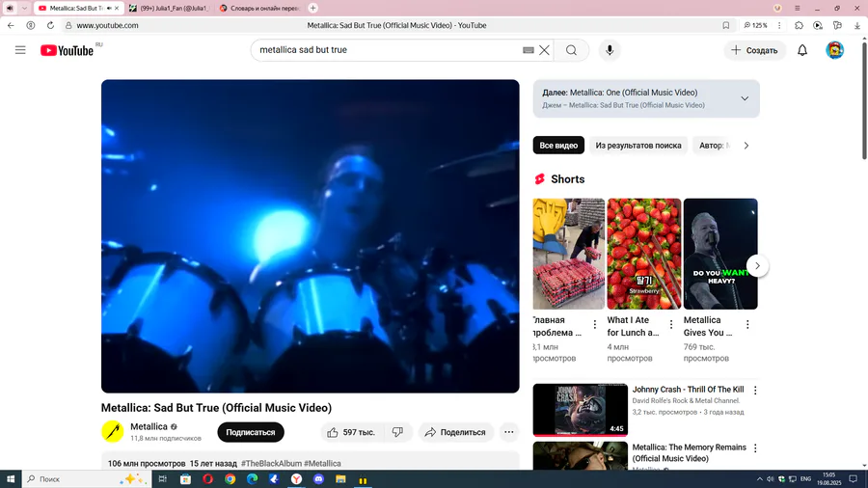Like the video (597 тыс.)
Viewport: 868px width, 488px height.
pos(351,432)
